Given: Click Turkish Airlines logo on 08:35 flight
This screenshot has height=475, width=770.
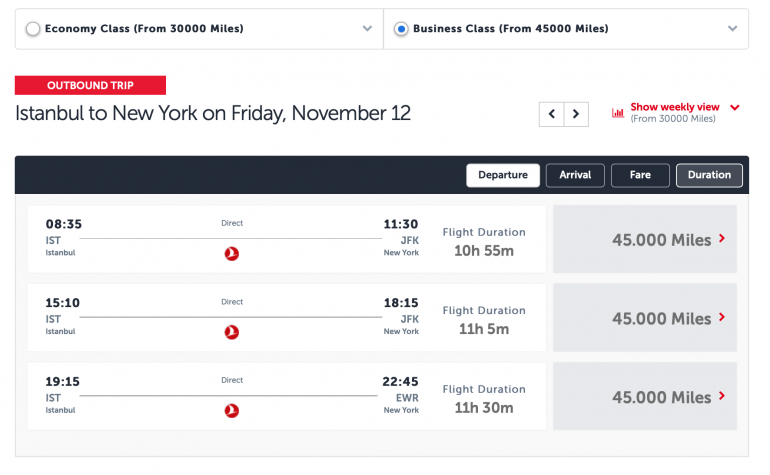Looking at the screenshot, I should (x=232, y=254).
